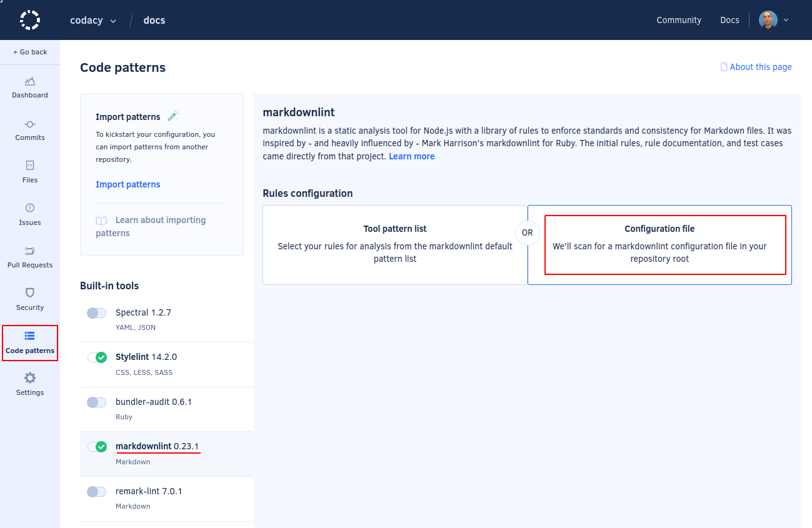The width and height of the screenshot is (812, 528).
Task: Enable the Spectral 1.2.7 tool toggle
Action: click(x=96, y=312)
